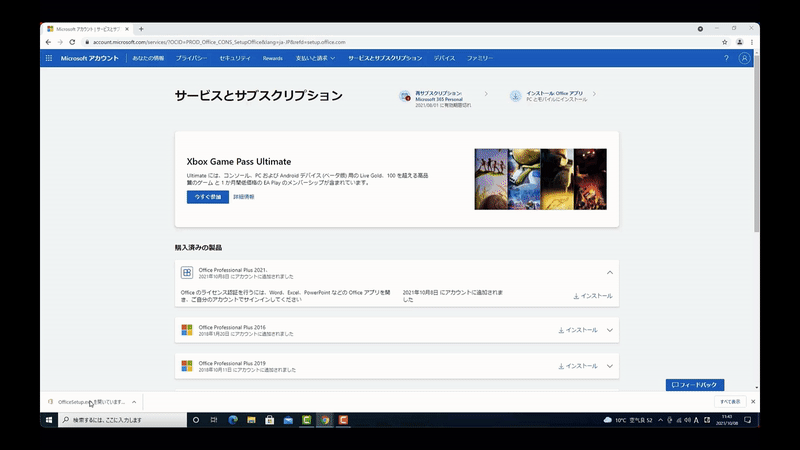The image size is (800, 450).
Task: Open the notification center icon
Action: (x=747, y=420)
